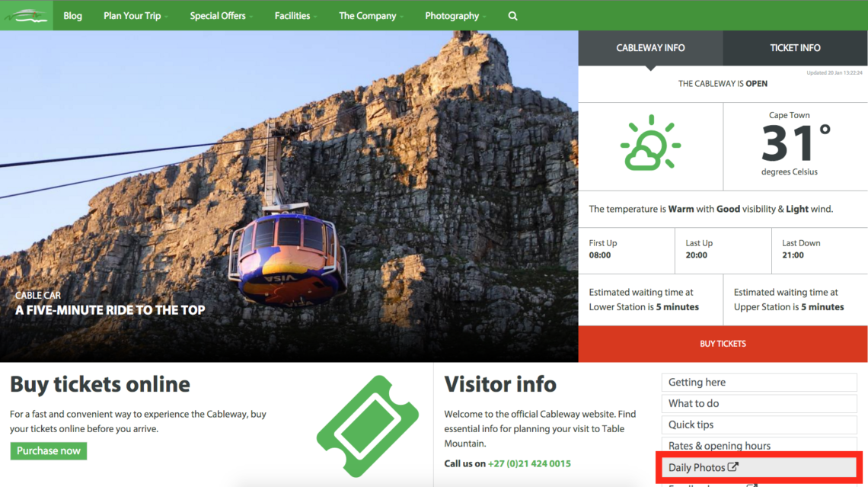
Task: Open the Daily Photos link
Action: 759,468
